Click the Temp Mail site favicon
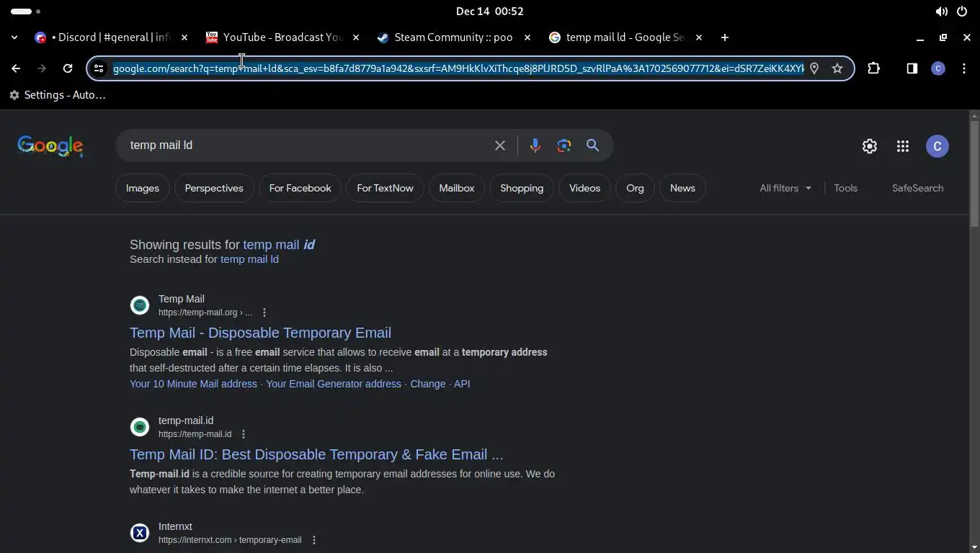 coord(140,305)
